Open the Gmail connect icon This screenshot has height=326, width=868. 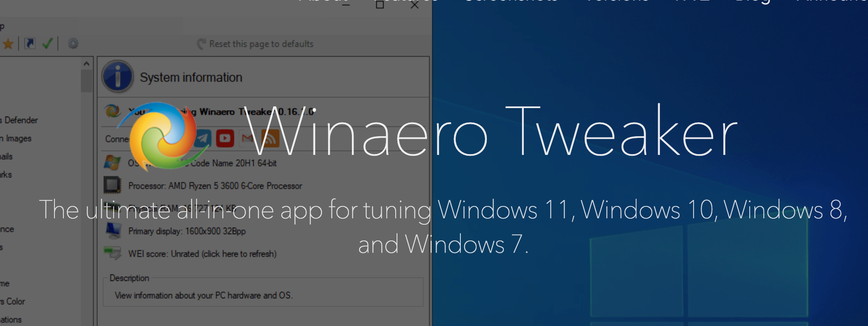(247, 138)
